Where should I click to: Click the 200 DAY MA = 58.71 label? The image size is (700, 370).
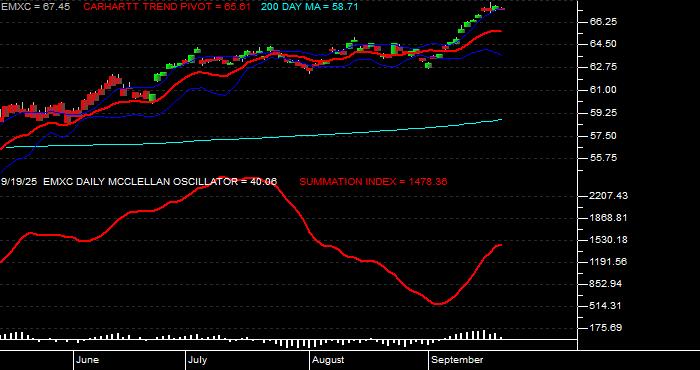pos(309,7)
